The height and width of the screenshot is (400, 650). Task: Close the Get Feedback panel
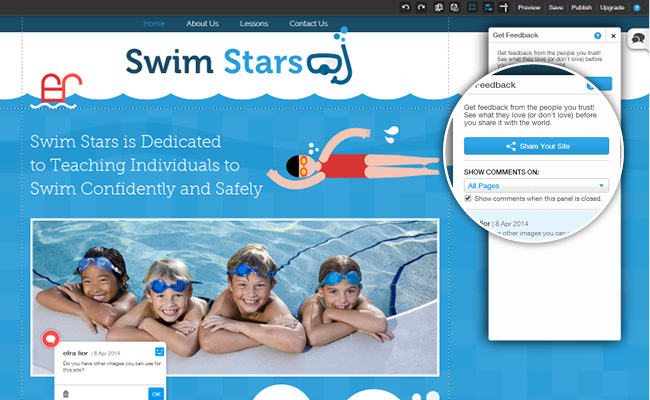pyautogui.click(x=613, y=36)
